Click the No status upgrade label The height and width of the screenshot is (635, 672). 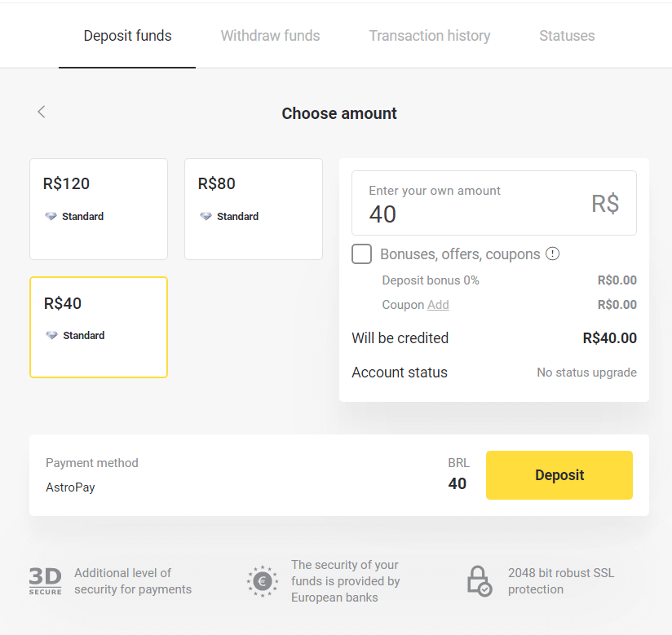(586, 373)
